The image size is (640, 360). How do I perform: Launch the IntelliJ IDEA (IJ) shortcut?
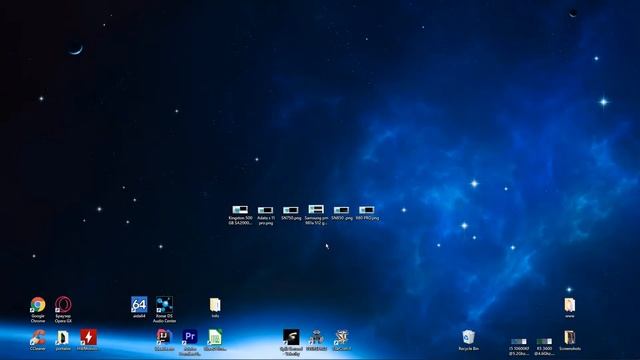tap(164, 337)
